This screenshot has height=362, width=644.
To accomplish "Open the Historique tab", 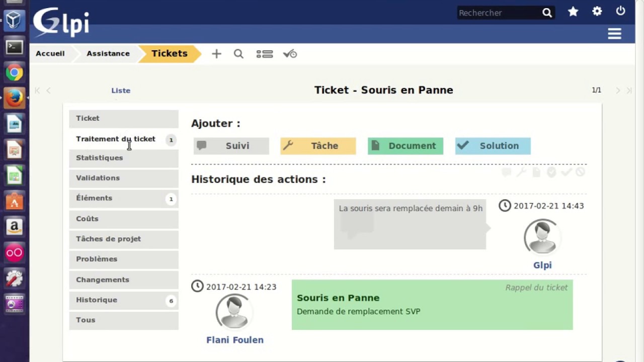I will tap(97, 300).
